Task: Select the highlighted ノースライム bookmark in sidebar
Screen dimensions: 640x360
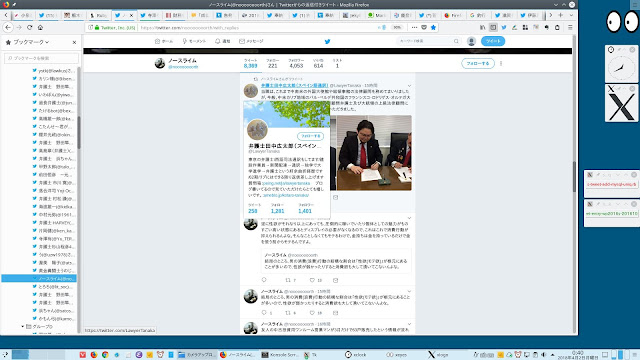Action: tap(39, 278)
